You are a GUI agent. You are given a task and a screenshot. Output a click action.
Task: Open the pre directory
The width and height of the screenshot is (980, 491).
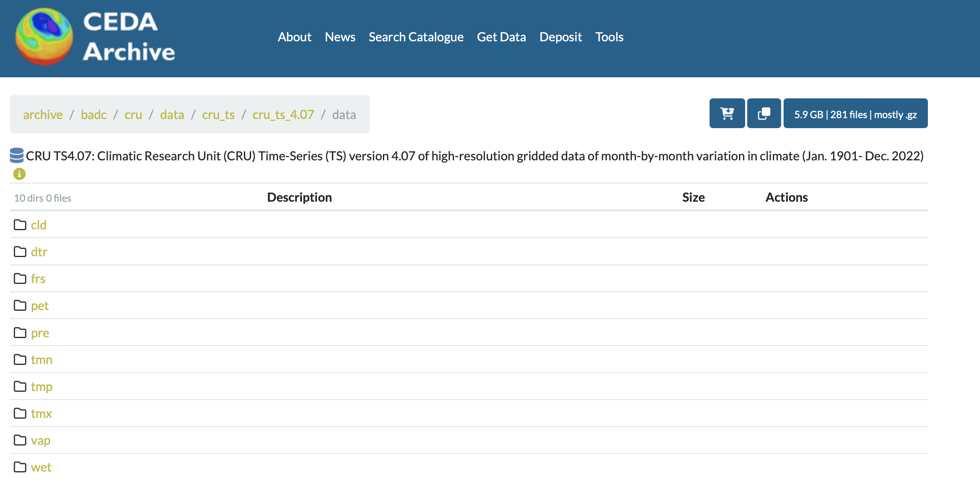[40, 333]
